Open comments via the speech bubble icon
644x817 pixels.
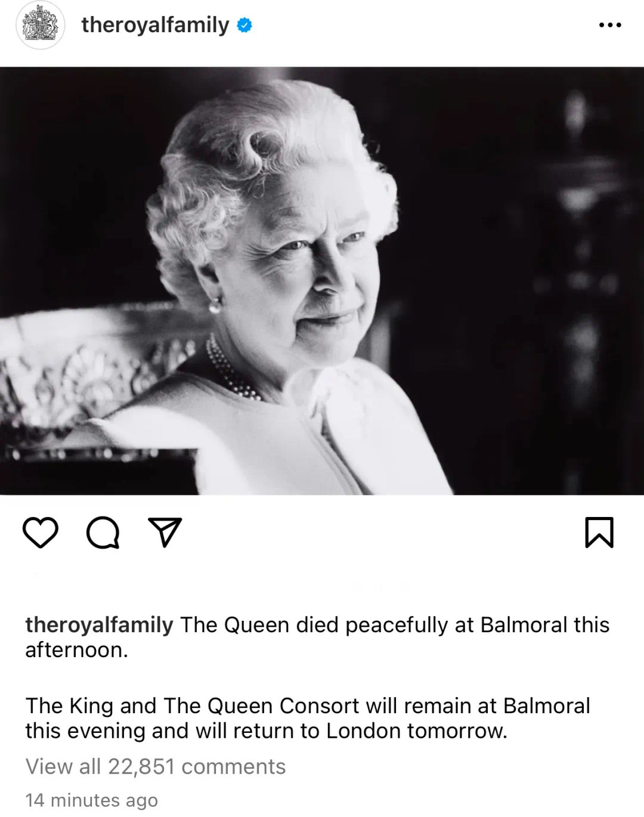pos(103,533)
